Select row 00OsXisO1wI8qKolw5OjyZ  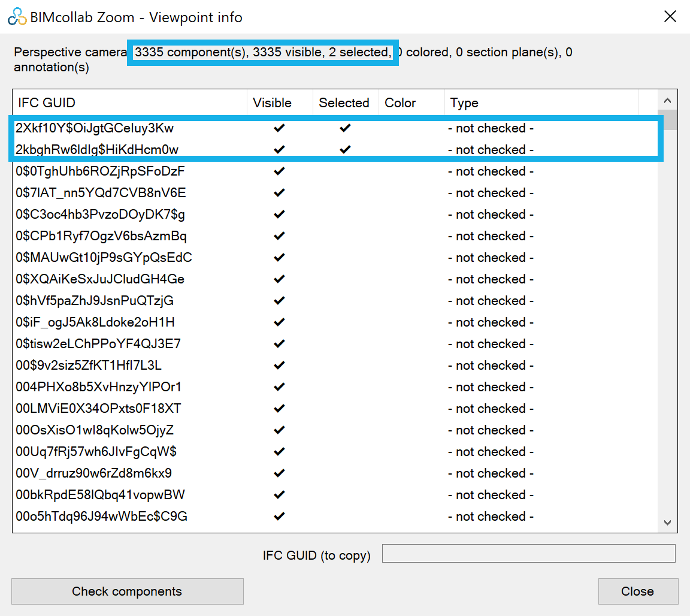click(335, 430)
